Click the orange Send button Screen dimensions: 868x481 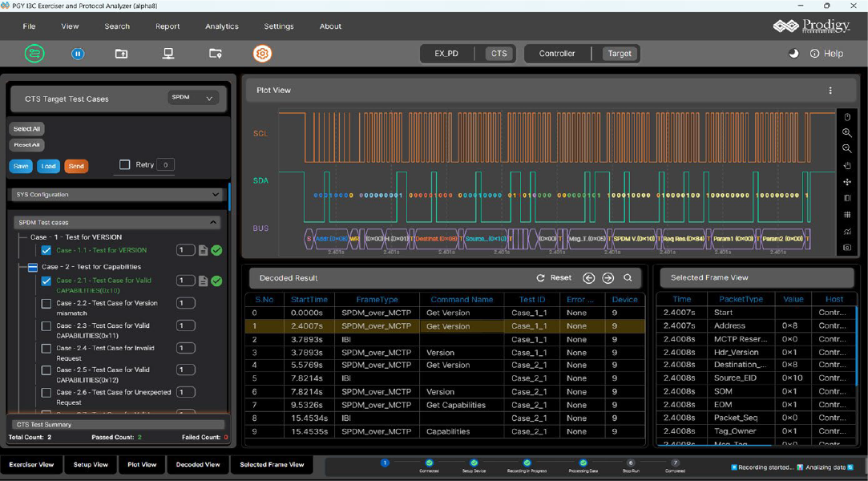pyautogui.click(x=76, y=166)
